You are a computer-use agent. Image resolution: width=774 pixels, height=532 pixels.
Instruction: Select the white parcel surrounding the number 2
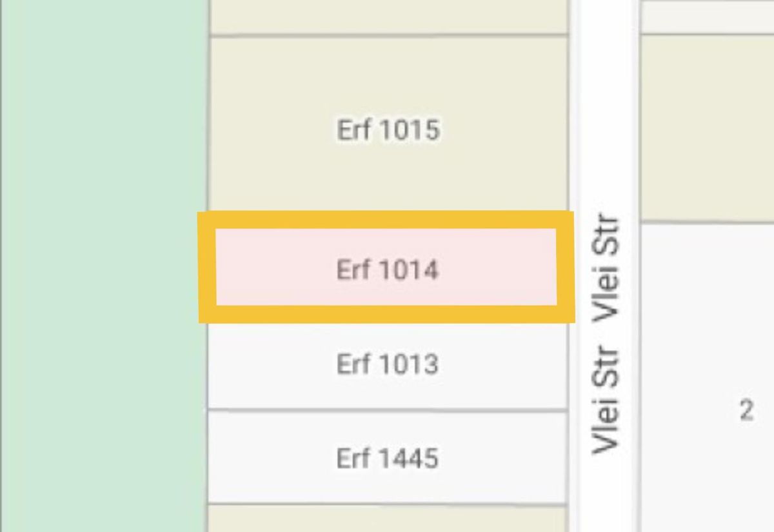coord(708,377)
